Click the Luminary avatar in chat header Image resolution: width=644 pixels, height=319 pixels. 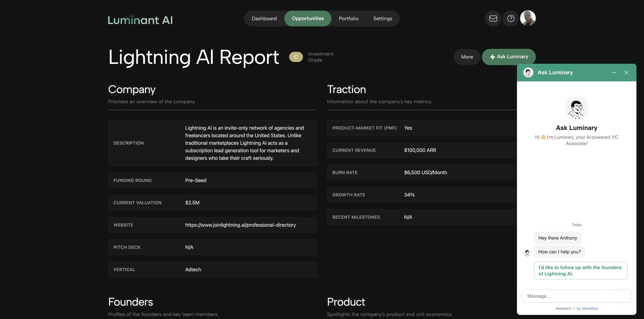(x=528, y=73)
